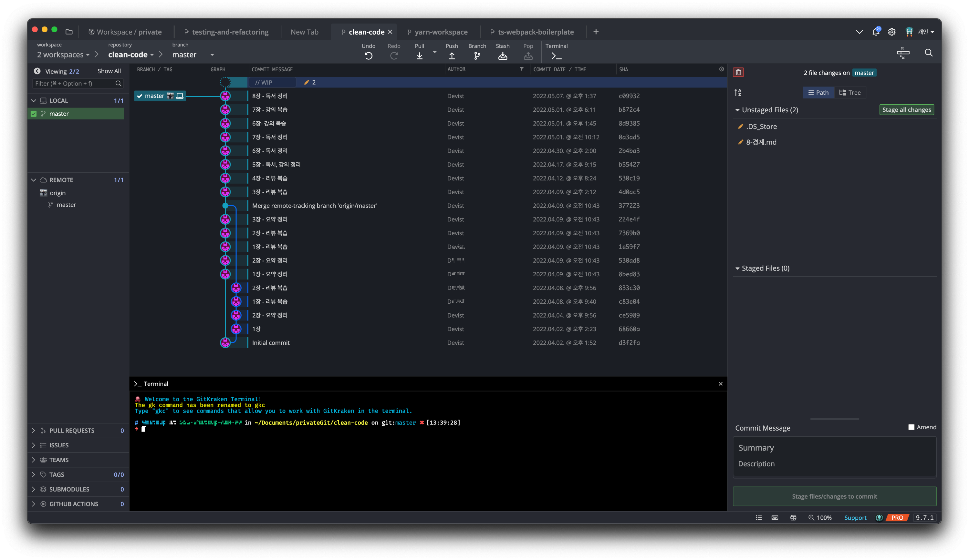Click Stage all changes button
This screenshot has width=969, height=560.
click(x=906, y=110)
